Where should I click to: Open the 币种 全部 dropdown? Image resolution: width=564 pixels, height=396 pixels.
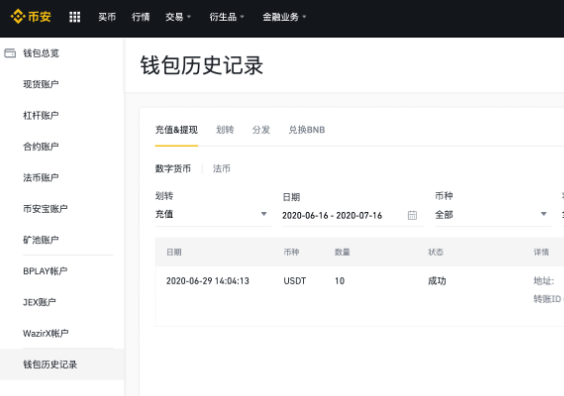click(x=493, y=214)
